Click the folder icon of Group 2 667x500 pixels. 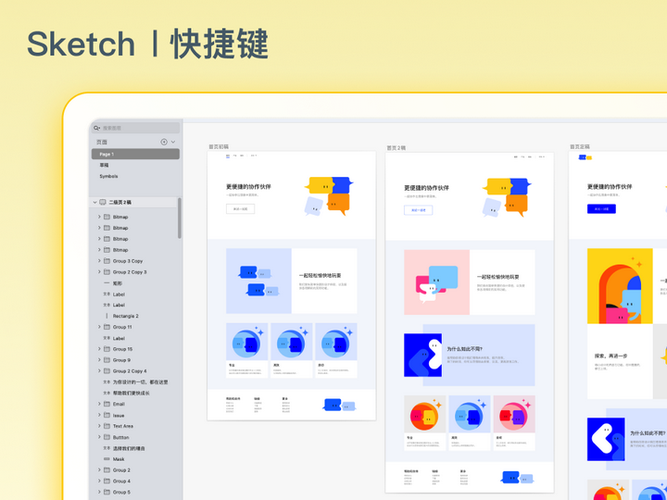107,470
